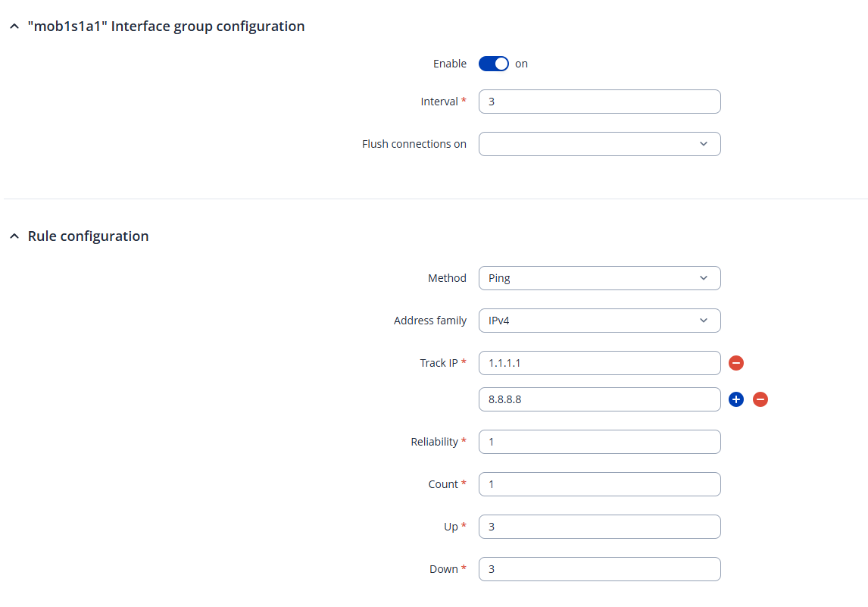This screenshot has width=868, height=607.
Task: Open the Address family IPv4 dropdown
Action: coord(599,321)
